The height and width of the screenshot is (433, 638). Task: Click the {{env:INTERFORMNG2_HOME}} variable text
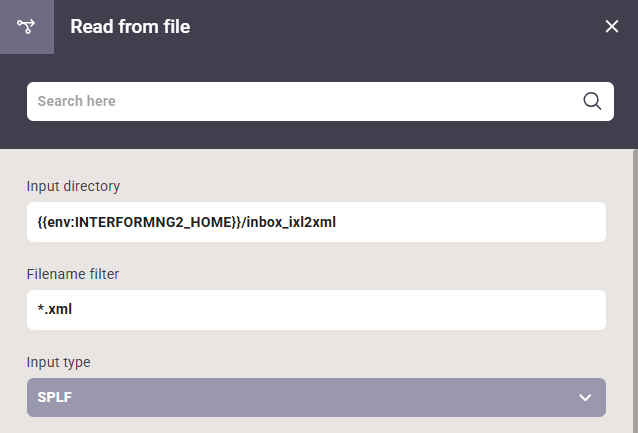(139, 222)
